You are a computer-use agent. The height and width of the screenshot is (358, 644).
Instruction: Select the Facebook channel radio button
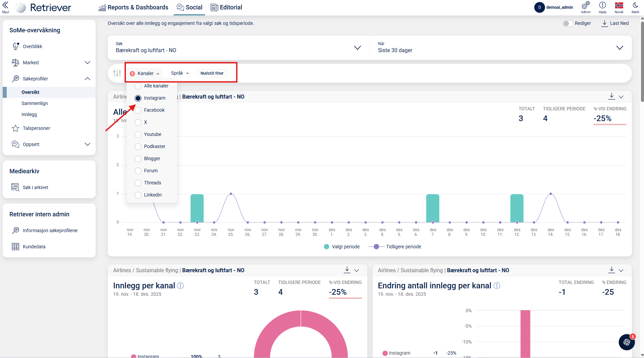(138, 110)
